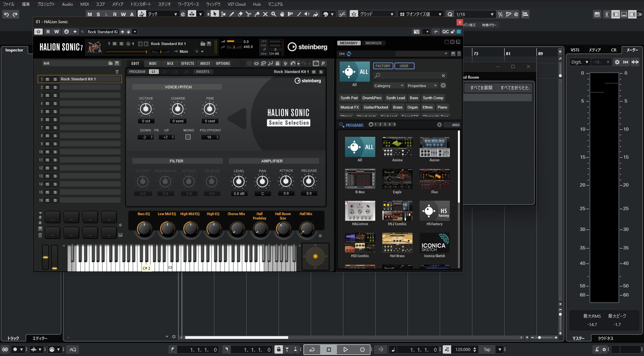Open the preset dropdown arrow beside Rock Standard Ki
This screenshot has height=356, width=644.
click(x=135, y=32)
